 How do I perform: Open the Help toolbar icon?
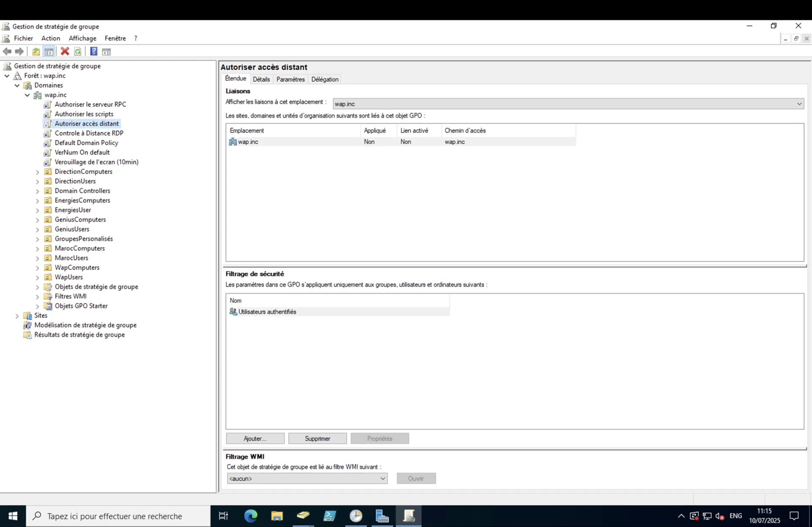coord(94,52)
